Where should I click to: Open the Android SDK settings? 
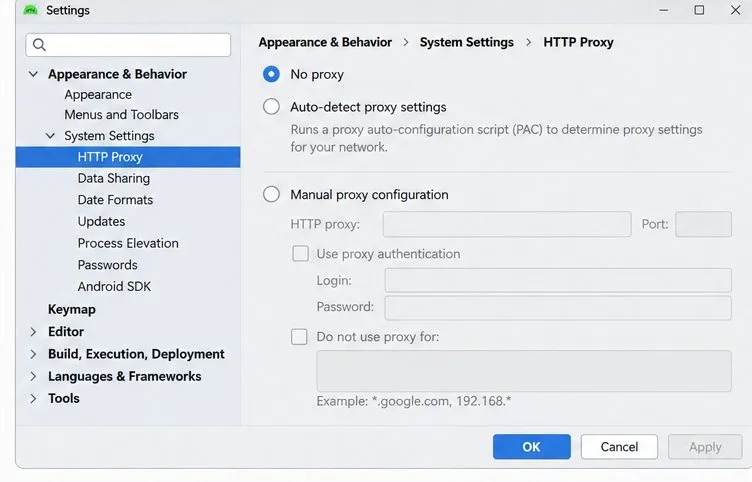pyautogui.click(x=114, y=286)
